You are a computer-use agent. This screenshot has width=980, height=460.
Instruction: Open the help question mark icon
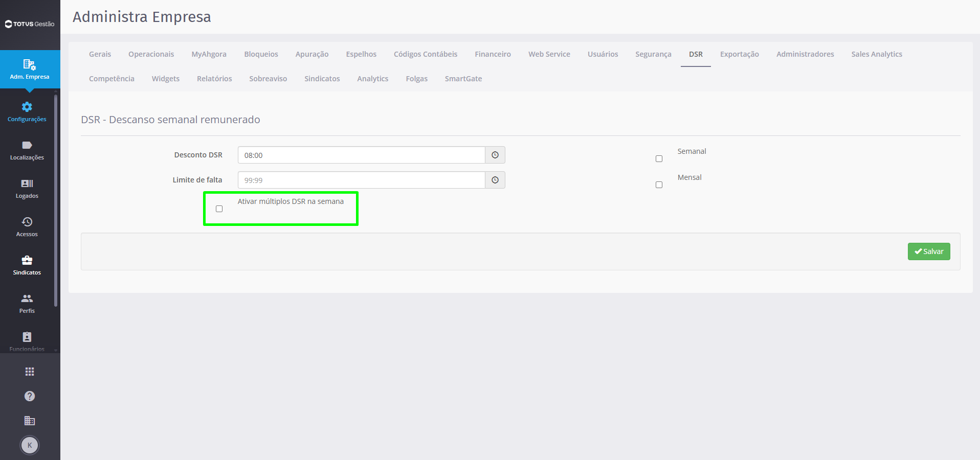coord(30,396)
